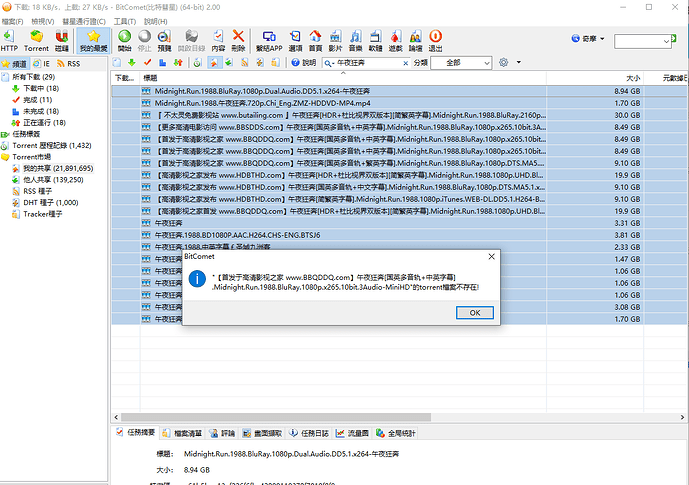Click the green down-arrow filter icon in second toolbar

(132, 63)
